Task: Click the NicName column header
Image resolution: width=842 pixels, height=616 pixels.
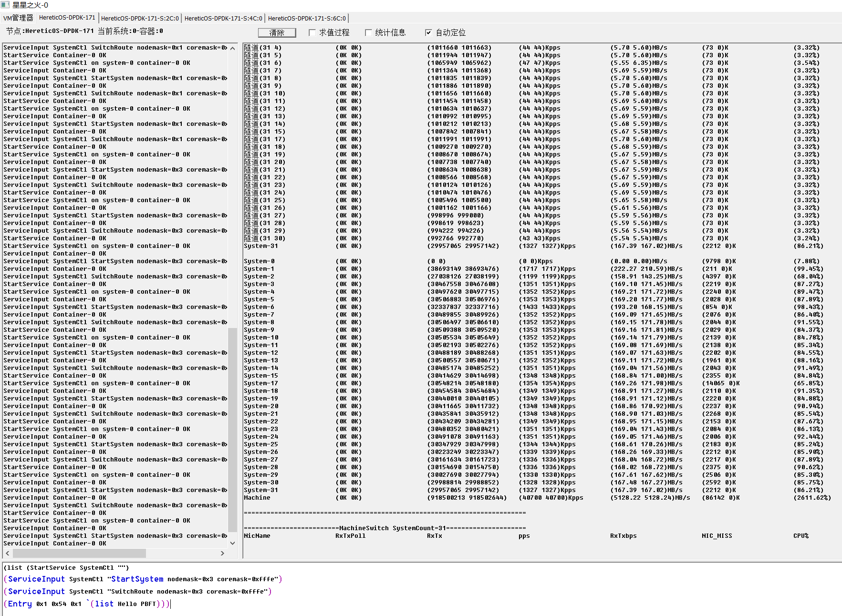Action: 257,536
